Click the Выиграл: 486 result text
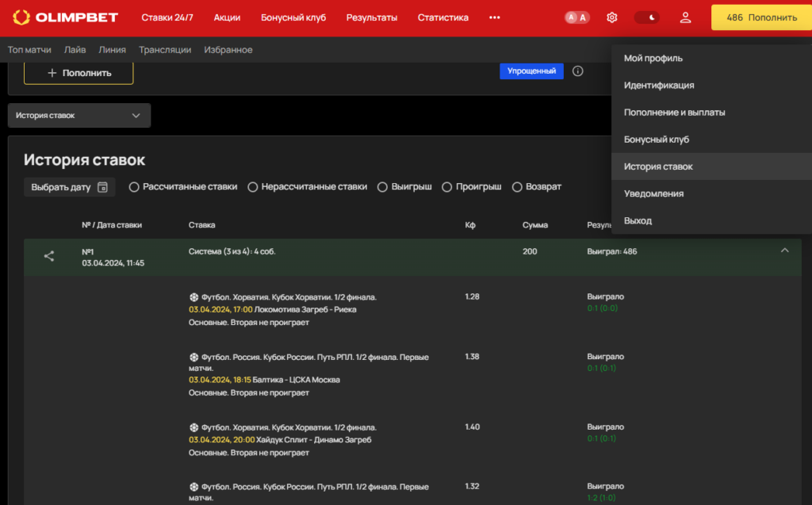 612,252
